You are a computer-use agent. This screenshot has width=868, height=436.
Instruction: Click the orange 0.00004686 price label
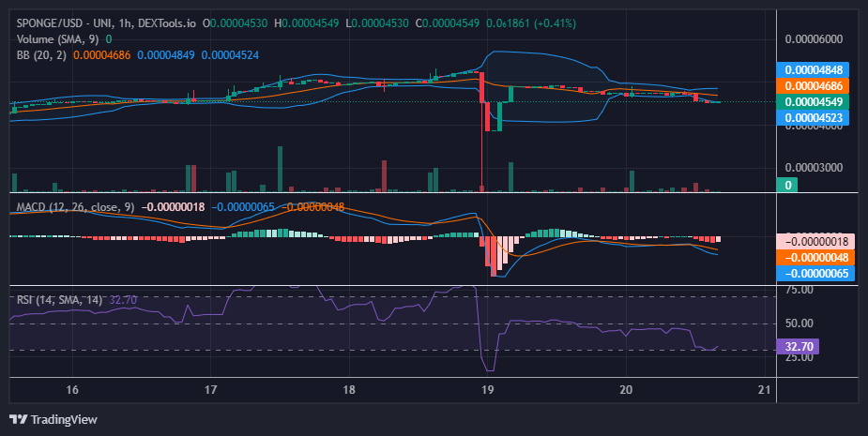tap(813, 85)
